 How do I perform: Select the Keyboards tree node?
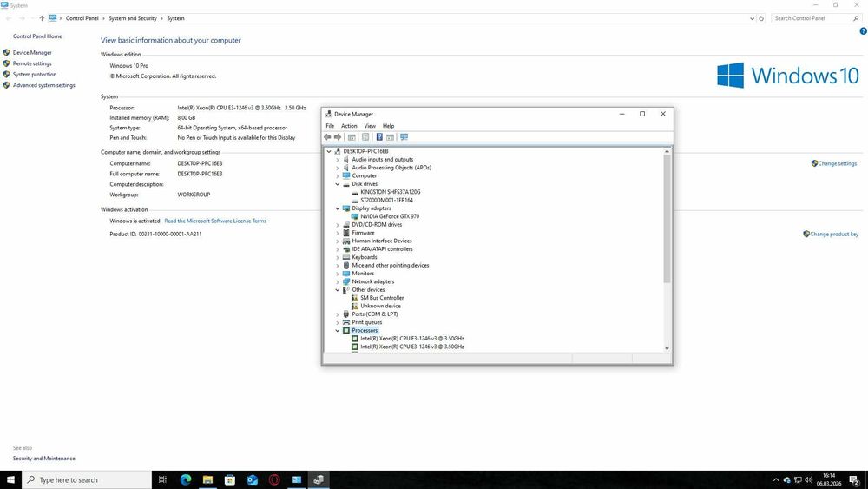pyautogui.click(x=365, y=257)
